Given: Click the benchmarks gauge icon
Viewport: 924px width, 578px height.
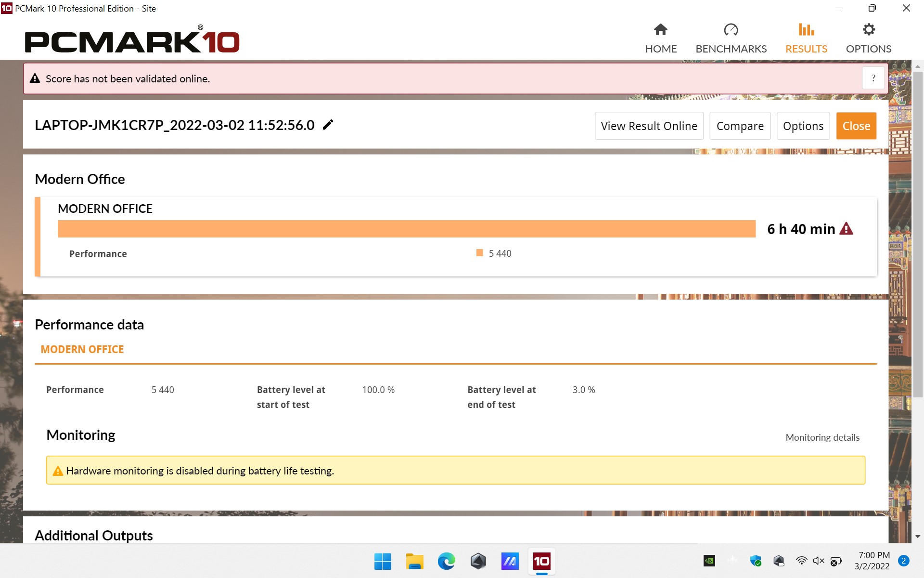Looking at the screenshot, I should coord(731,29).
